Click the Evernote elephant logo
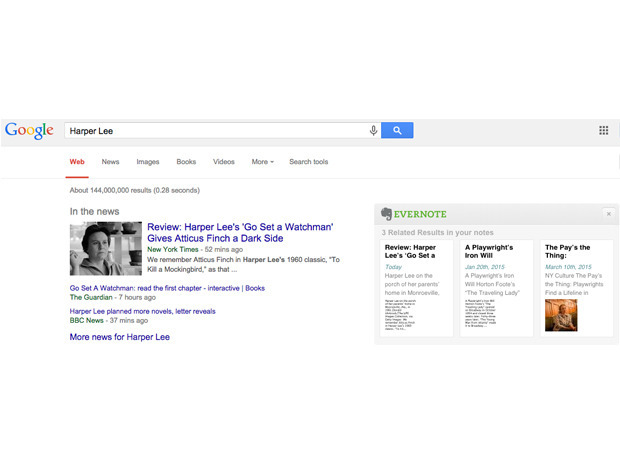 point(386,214)
